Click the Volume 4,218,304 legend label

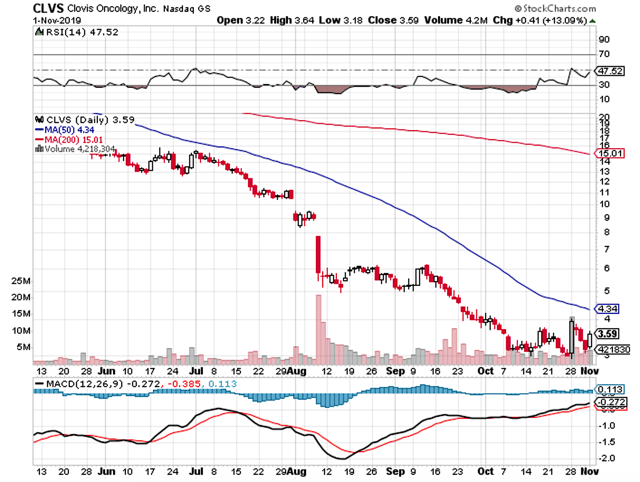click(x=80, y=149)
